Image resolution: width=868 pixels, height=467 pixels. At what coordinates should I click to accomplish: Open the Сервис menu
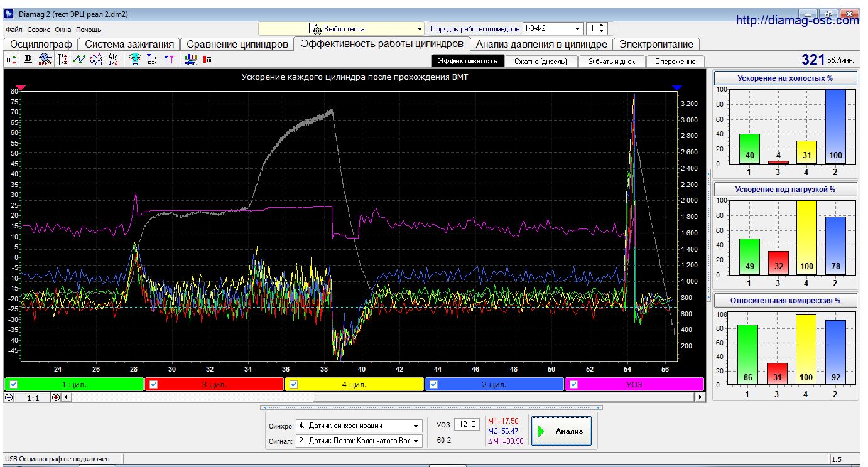pos(39,30)
